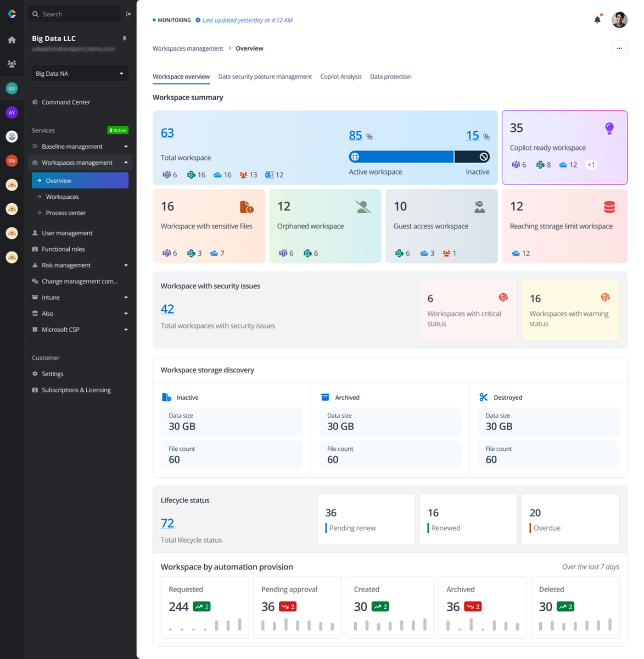Image resolution: width=644 pixels, height=659 pixels.
Task: Select the BD tenant avatar
Action: [12, 88]
